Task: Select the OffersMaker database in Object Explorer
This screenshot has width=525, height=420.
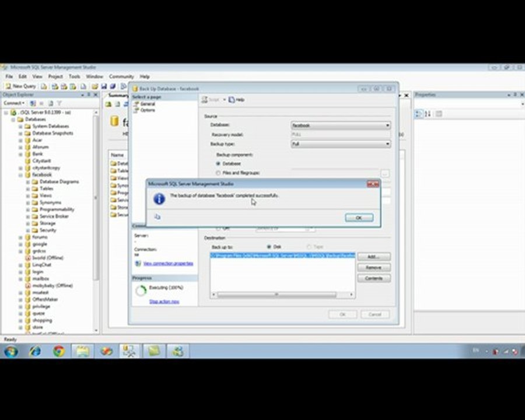Action: [45, 299]
